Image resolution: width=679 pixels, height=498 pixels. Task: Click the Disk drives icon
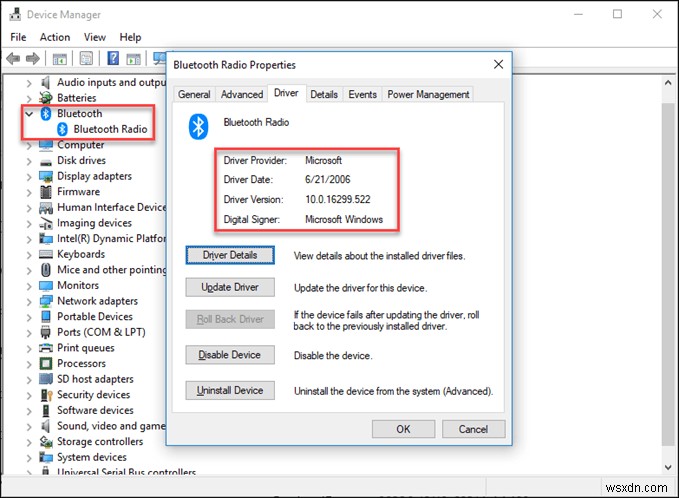46,161
